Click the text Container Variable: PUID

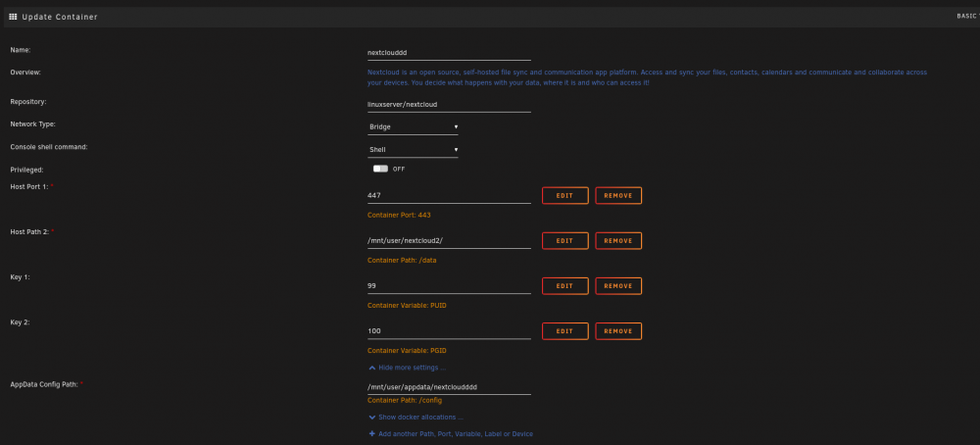coord(407,306)
